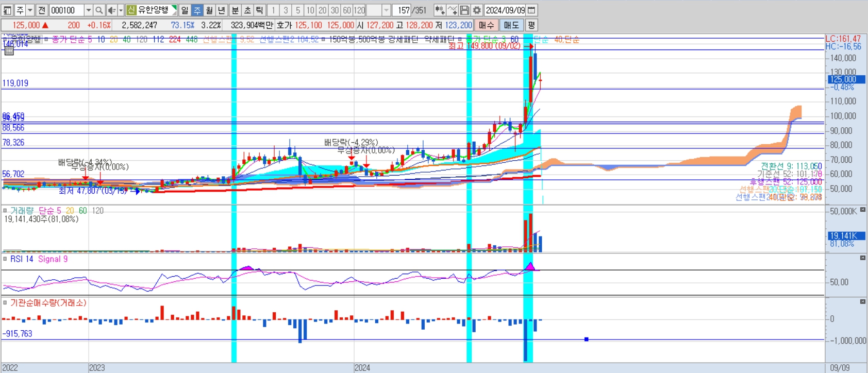
Task: Open the dropdown beside the speaker icon
Action: (121, 10)
